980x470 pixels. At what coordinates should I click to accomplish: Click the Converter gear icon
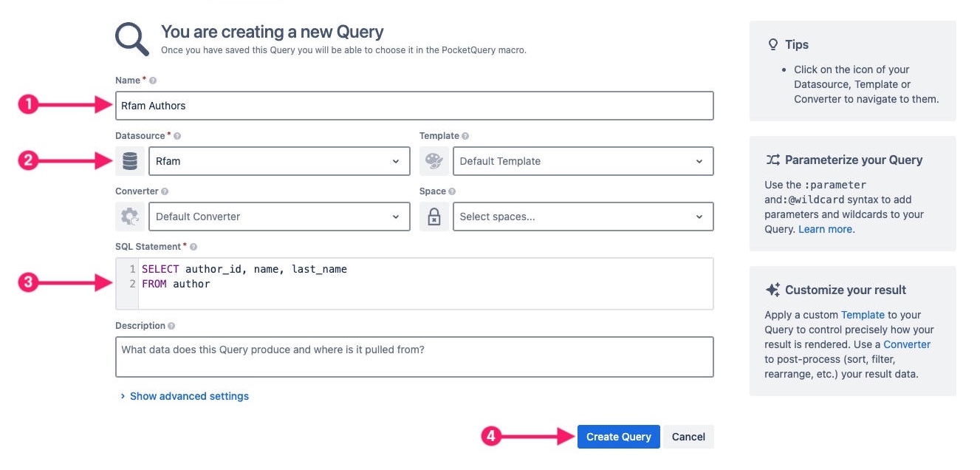click(x=130, y=216)
